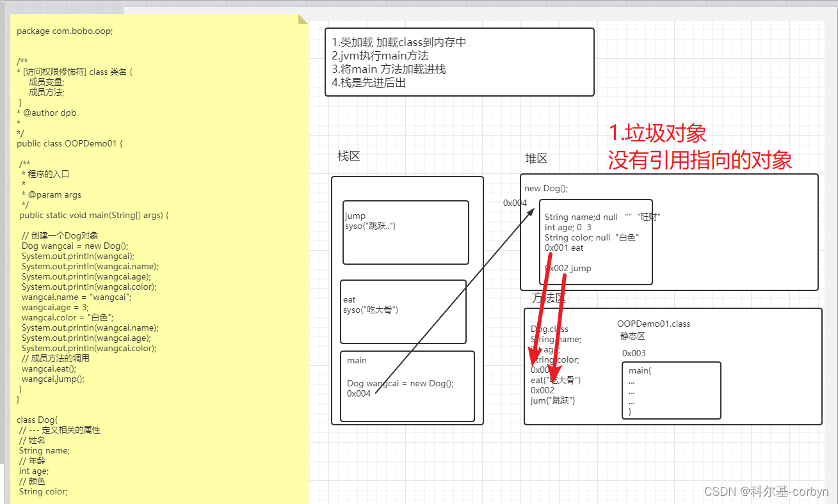This screenshot has height=504, width=838.
Task: Click the '栈区' stack label
Action: coord(348,156)
